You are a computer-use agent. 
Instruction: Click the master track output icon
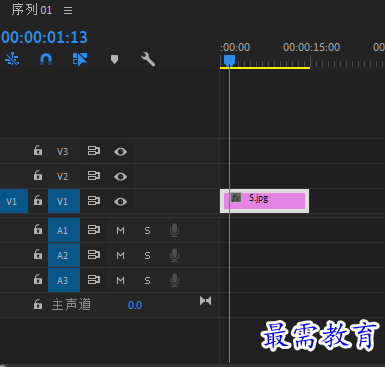[x=205, y=301]
